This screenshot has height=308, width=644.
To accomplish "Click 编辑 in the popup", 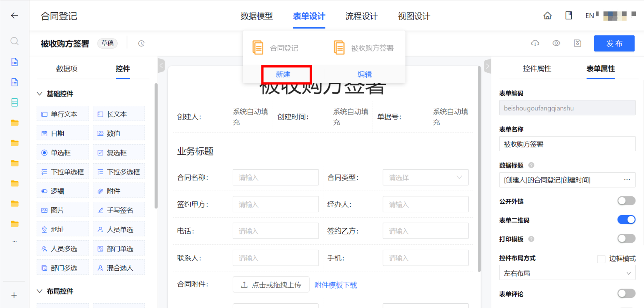I will 365,74.
